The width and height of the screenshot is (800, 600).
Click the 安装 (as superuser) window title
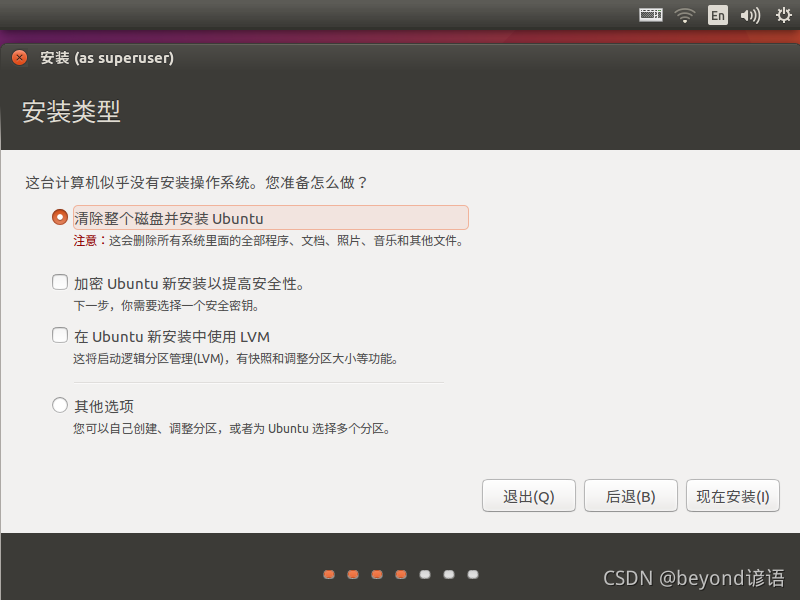(107, 58)
